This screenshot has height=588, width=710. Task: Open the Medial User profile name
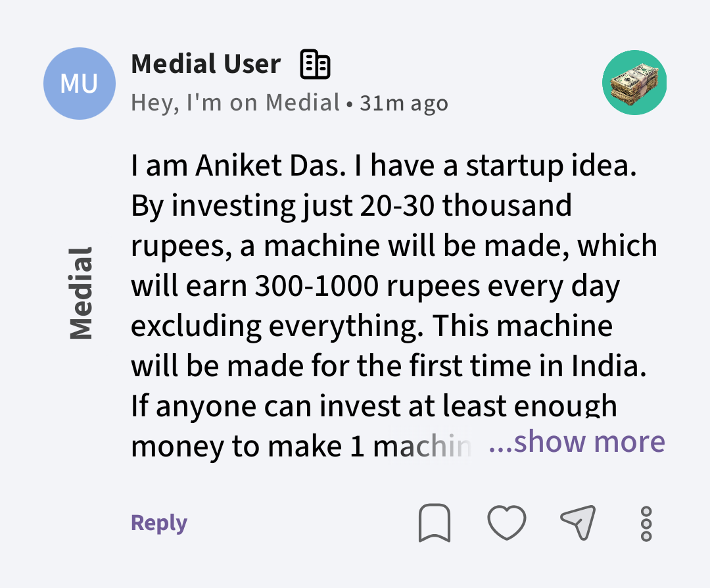click(206, 64)
